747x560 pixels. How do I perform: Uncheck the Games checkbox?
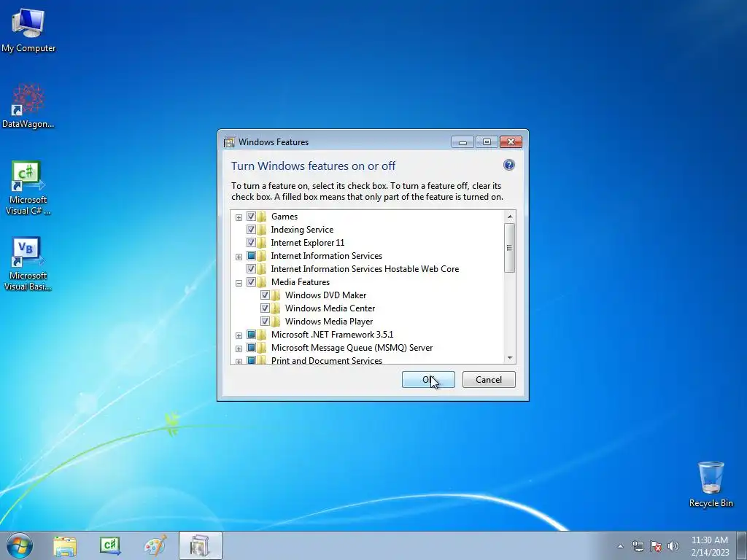[x=251, y=217]
